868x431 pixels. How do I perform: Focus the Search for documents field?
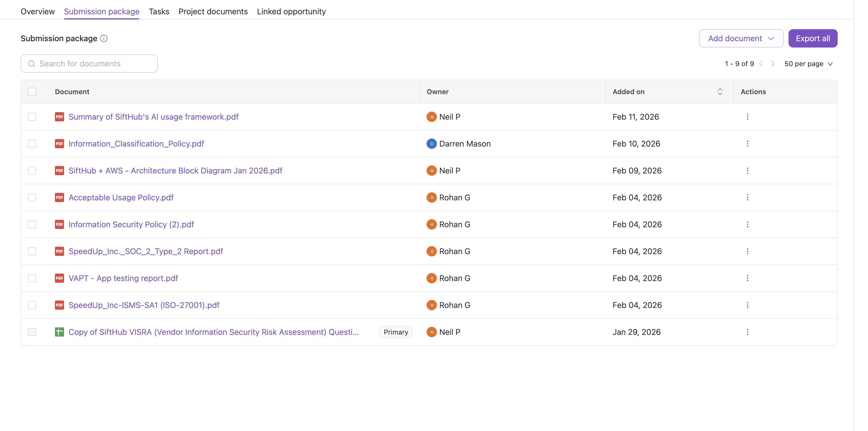coord(89,64)
